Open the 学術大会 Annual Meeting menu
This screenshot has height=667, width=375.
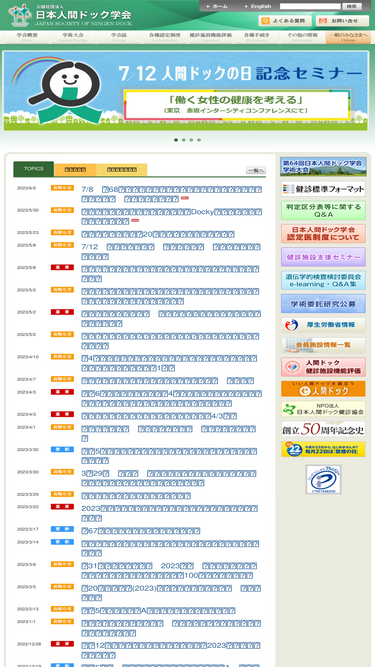(x=73, y=37)
